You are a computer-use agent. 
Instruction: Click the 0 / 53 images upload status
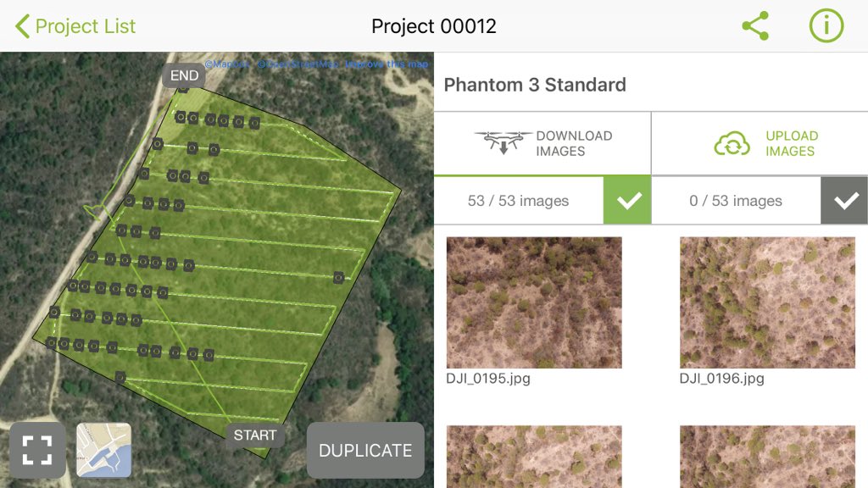click(736, 201)
